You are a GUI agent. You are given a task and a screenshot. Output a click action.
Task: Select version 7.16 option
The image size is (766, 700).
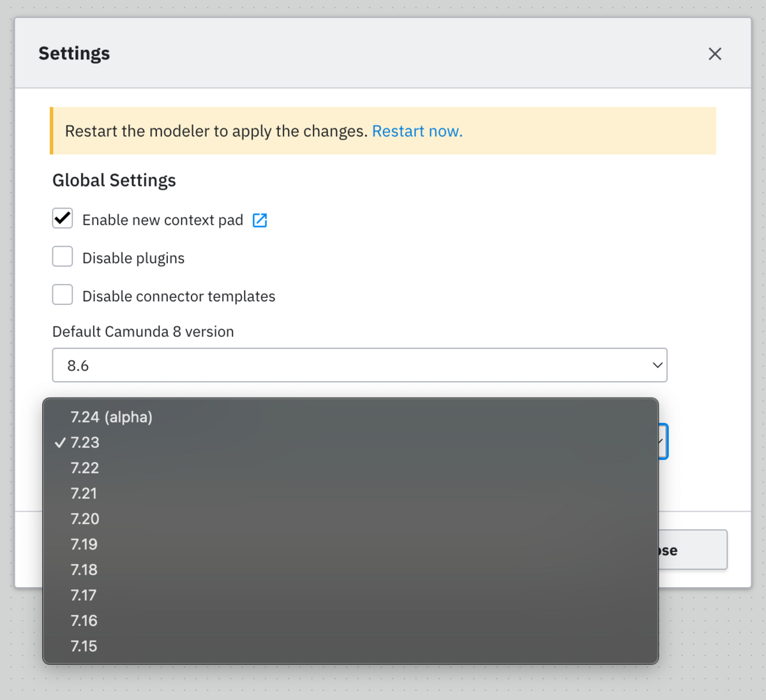(350, 621)
